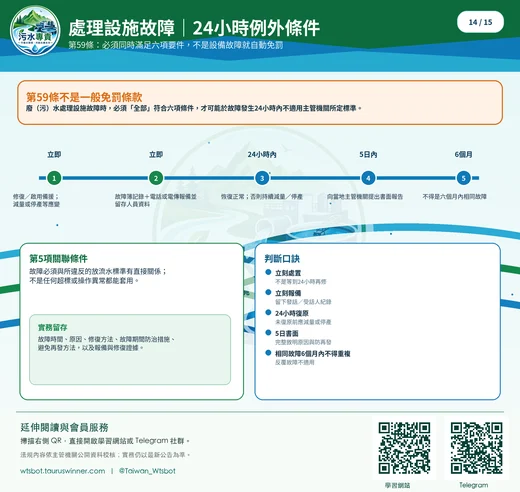Click the 反覆故障不適用 sub-note
Viewport: 520px width, 492px height.
[x=295, y=362]
